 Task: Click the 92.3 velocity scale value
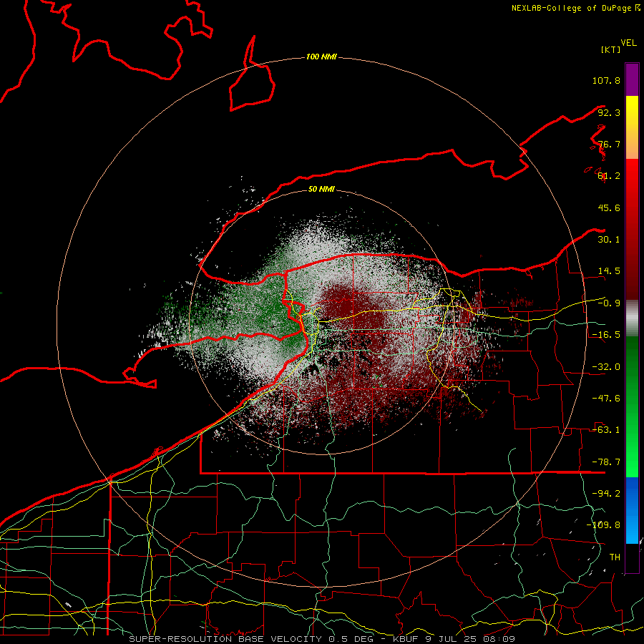609,112
